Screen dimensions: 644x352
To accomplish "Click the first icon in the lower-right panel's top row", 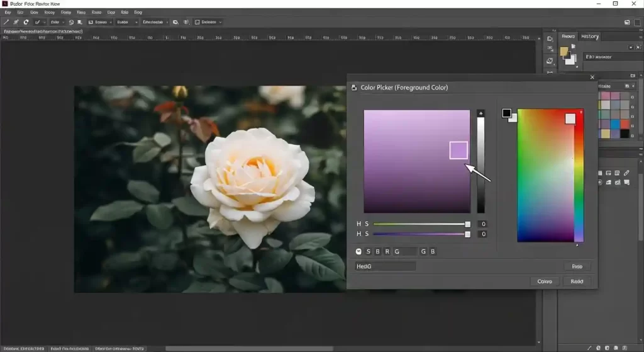I will click(600, 173).
